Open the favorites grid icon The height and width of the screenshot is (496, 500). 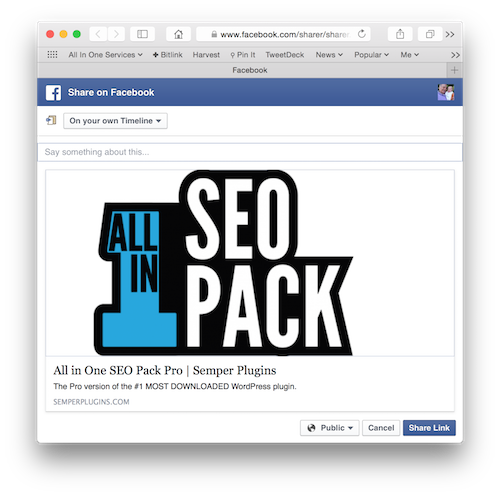pyautogui.click(x=52, y=55)
